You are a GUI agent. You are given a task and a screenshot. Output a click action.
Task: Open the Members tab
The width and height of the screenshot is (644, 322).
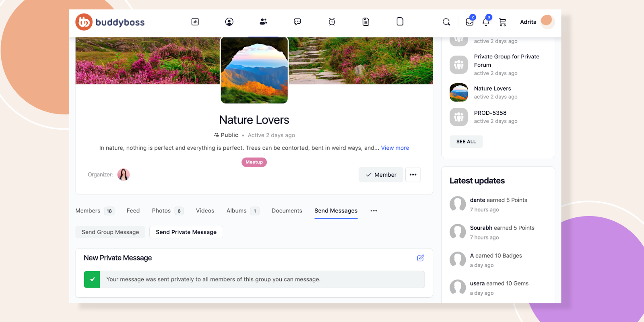[95, 211]
